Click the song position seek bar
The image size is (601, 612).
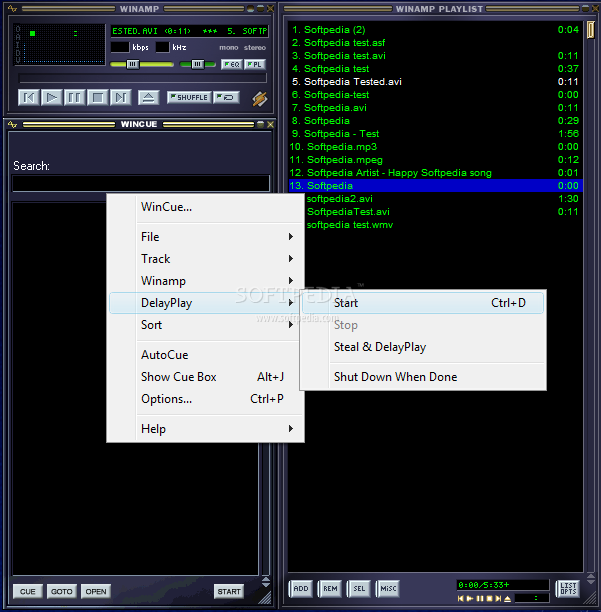pyautogui.click(x=143, y=78)
